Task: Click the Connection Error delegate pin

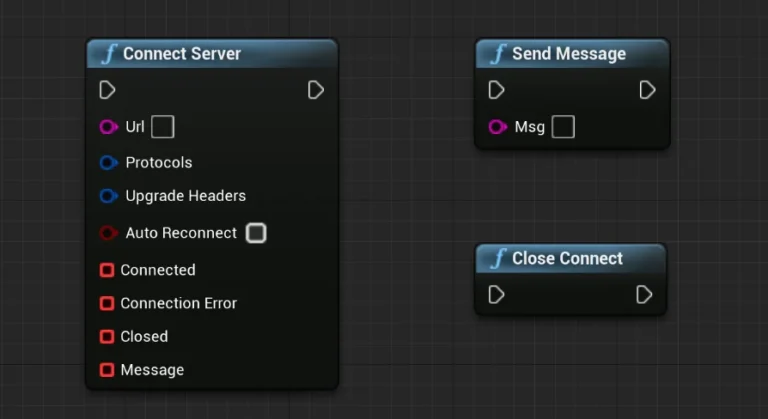Action: 107,303
